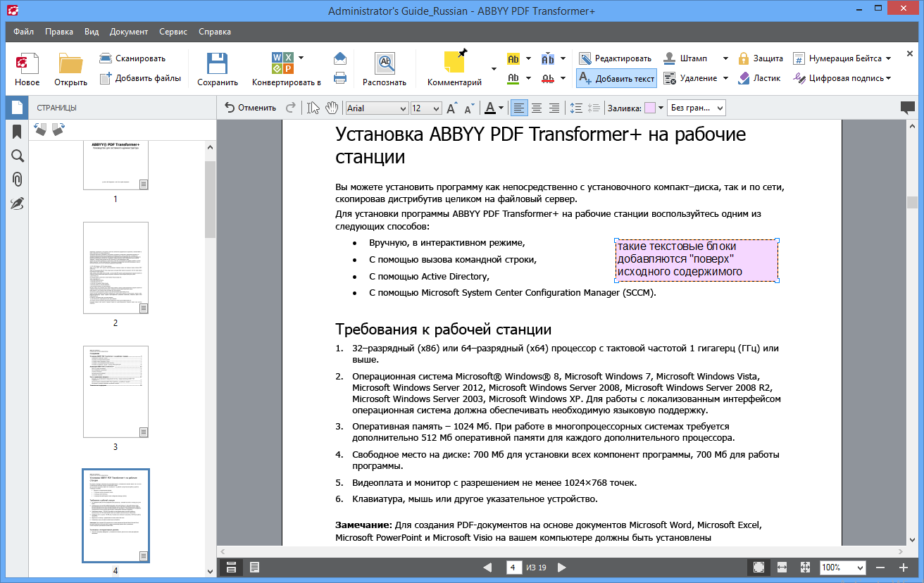Open the Справка menu
The image size is (924, 583).
click(x=215, y=32)
